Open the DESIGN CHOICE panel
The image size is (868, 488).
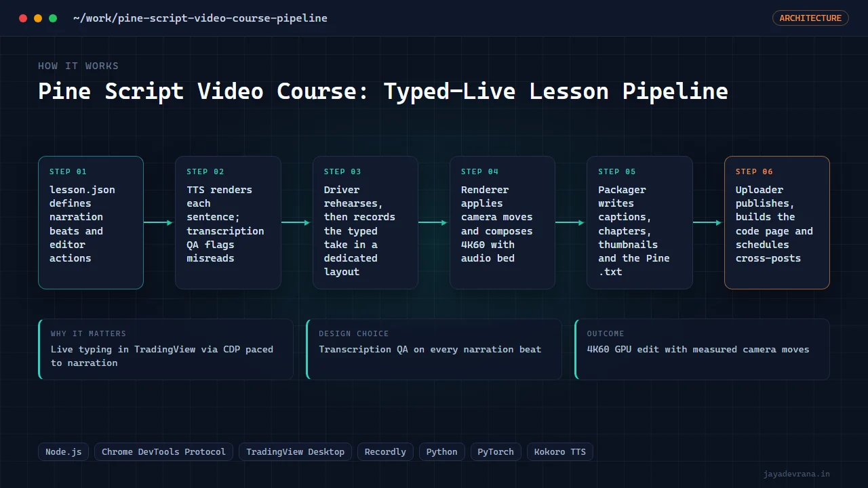point(434,349)
